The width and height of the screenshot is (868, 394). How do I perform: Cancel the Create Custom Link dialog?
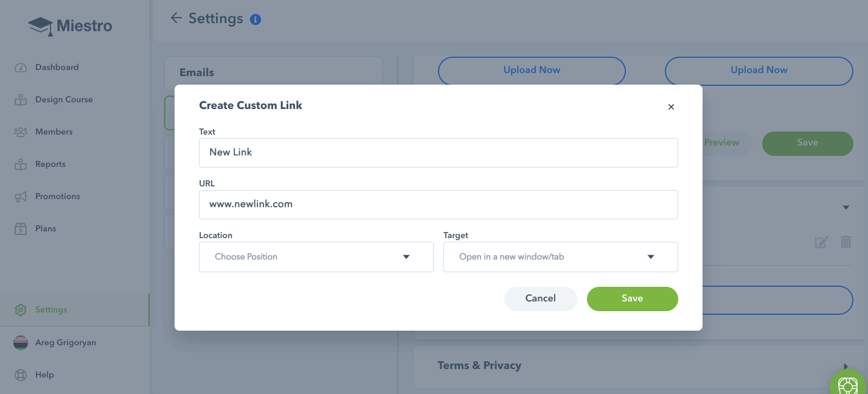tap(541, 299)
